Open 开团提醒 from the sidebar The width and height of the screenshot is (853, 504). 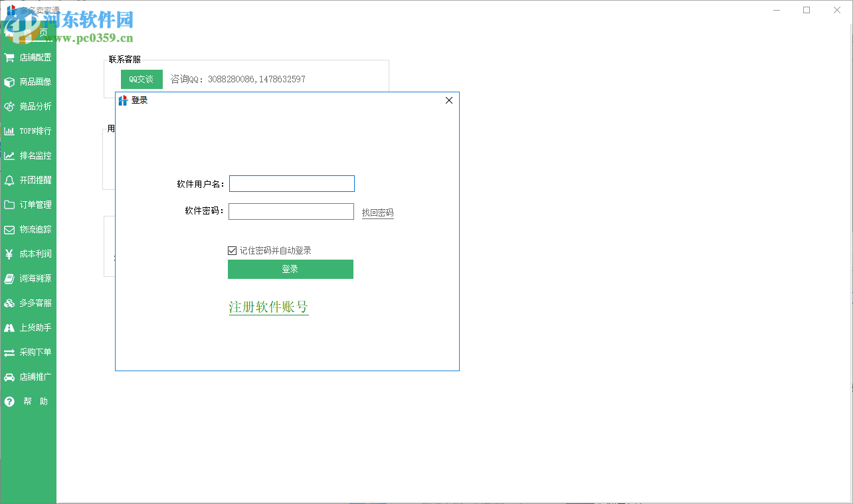[28, 180]
